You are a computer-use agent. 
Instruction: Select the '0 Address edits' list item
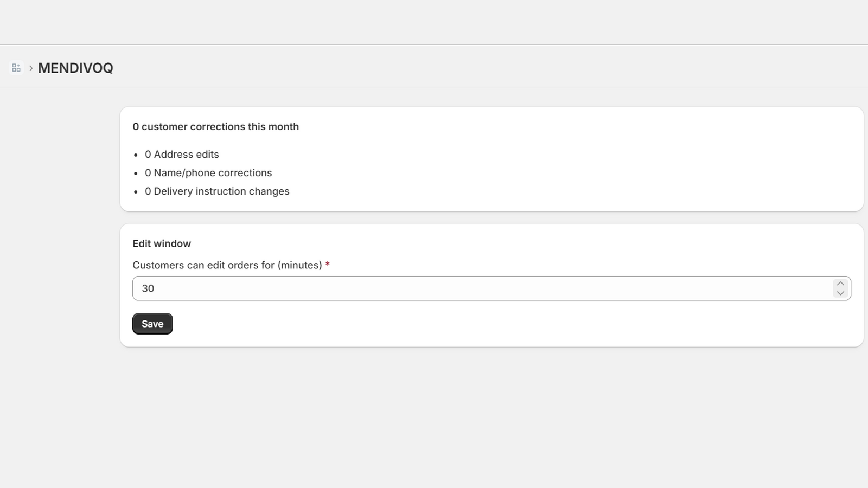(x=182, y=155)
